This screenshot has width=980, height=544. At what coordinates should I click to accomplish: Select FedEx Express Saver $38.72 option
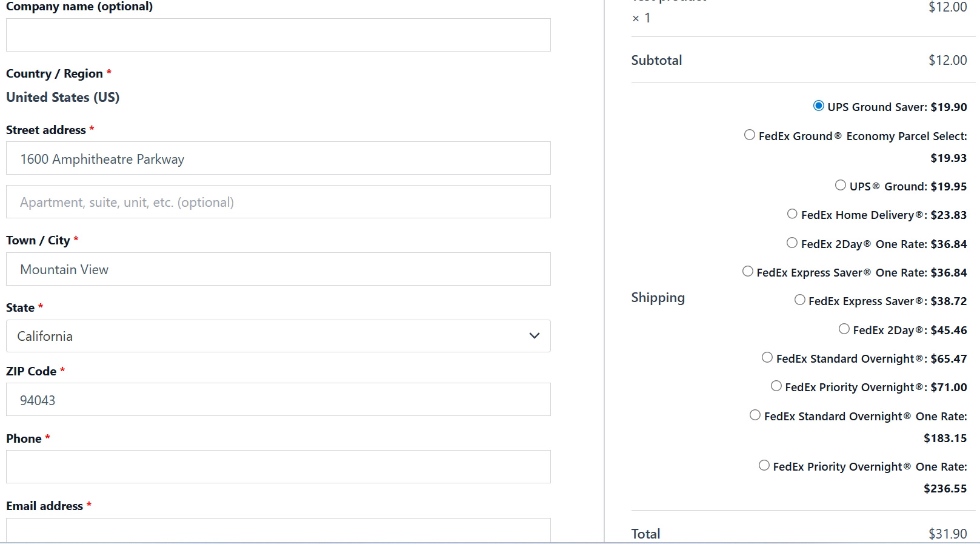coord(800,300)
